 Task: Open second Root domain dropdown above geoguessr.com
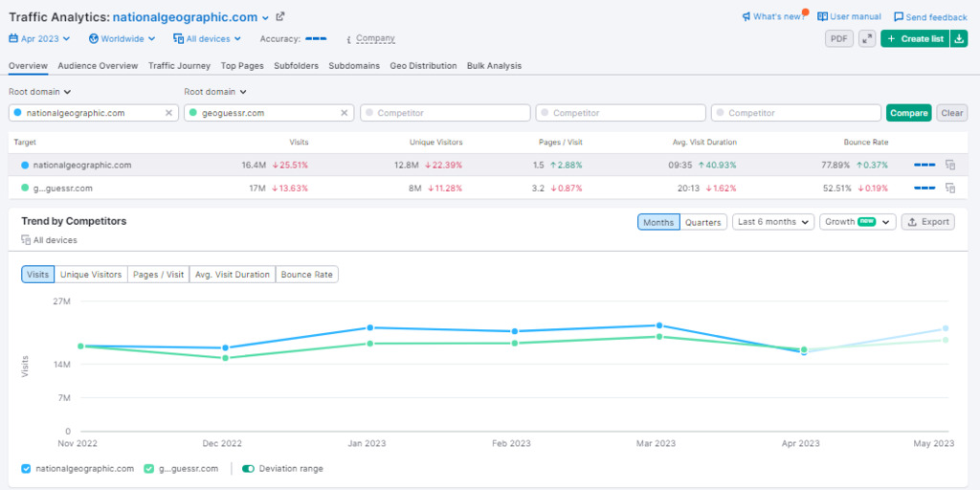click(215, 92)
